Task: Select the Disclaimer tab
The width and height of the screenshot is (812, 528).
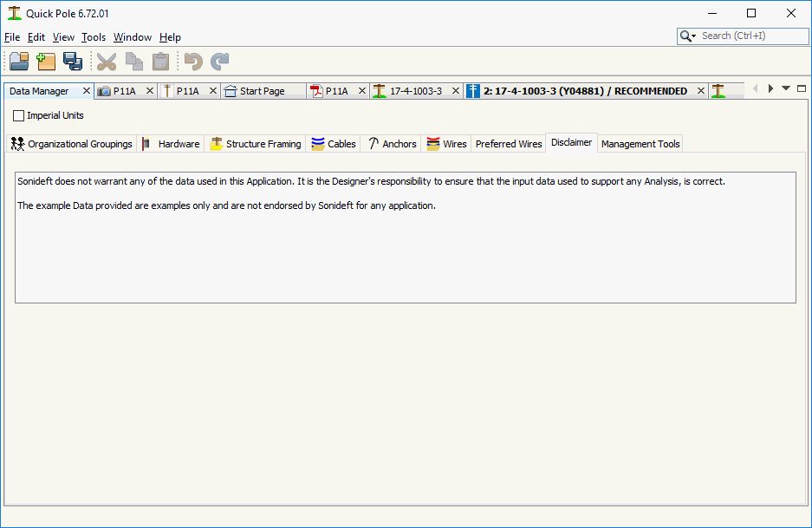Action: (571, 142)
